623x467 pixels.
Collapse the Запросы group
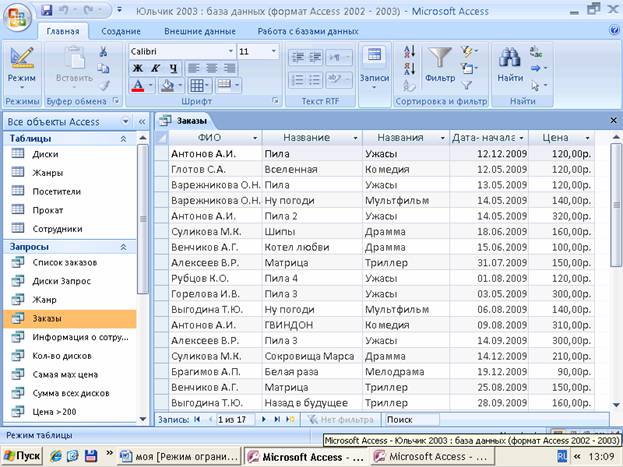click(124, 247)
